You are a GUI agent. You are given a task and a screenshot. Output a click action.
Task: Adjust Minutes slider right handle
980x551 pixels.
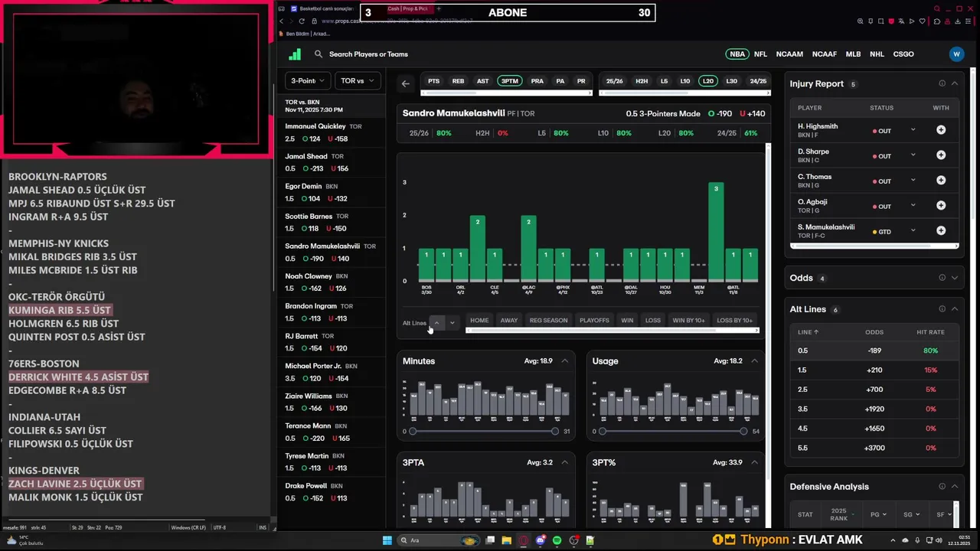555,432
